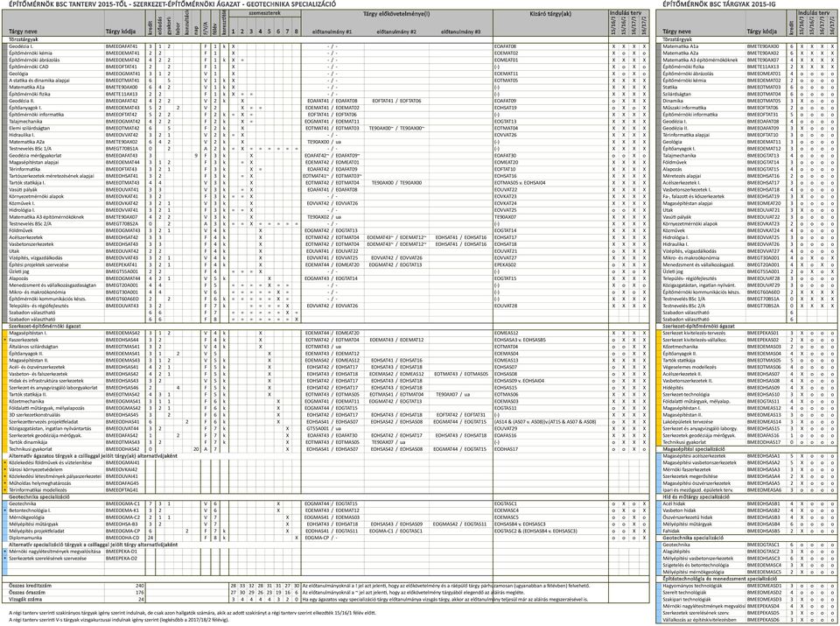Click subject code BMEEOFTAT10
Image resolution: width=840 pixels, height=626 pixels.
click(x=763, y=135)
